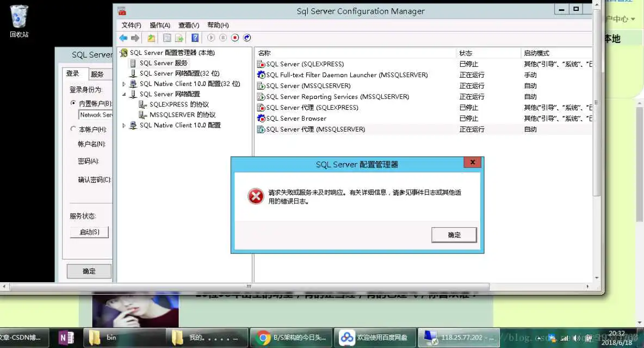Viewport: 644px width, 348px height.
Task: Click the Pause service toolbar icon
Action: point(223,38)
